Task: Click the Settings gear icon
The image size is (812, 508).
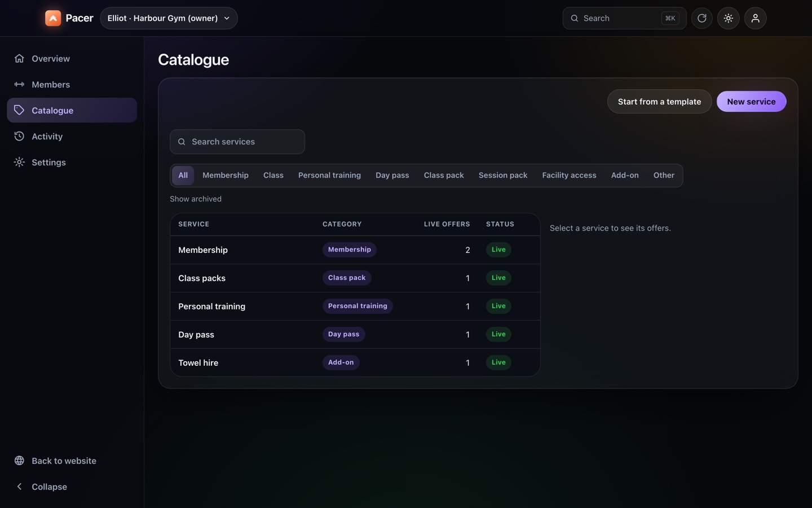Action: (x=19, y=162)
